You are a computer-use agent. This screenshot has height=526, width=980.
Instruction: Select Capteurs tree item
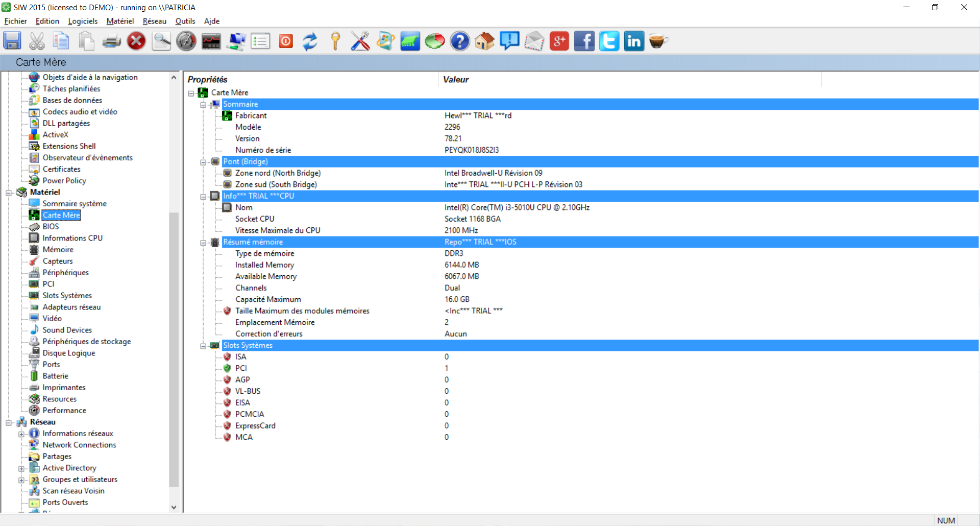[58, 261]
